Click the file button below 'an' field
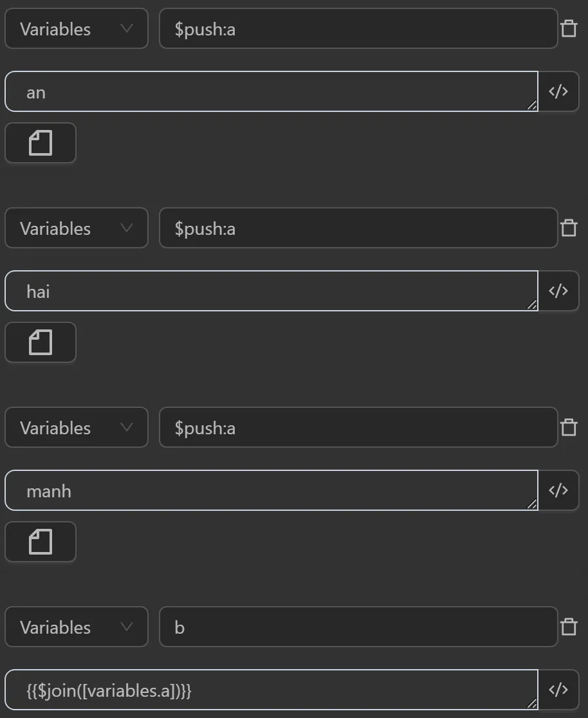The height and width of the screenshot is (718, 588). coord(41,143)
